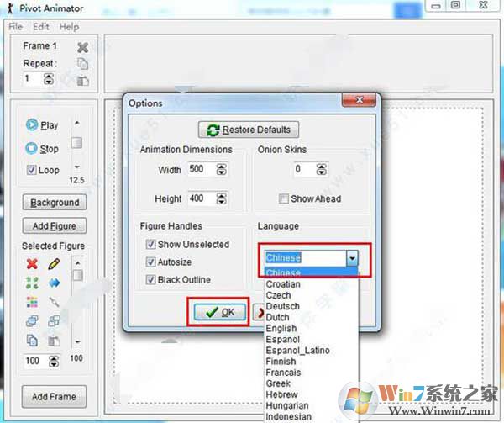Choose Croatian from language list
Screen dimensions: 504x423
[311, 284]
